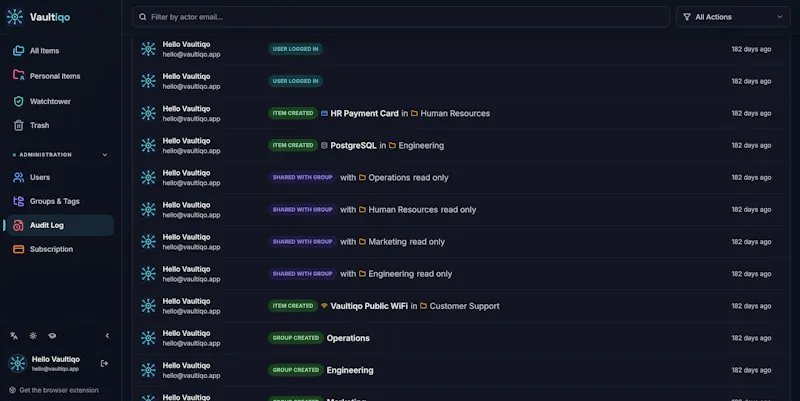Click Marketing read only shared entry
The image size is (800, 401).
point(407,242)
